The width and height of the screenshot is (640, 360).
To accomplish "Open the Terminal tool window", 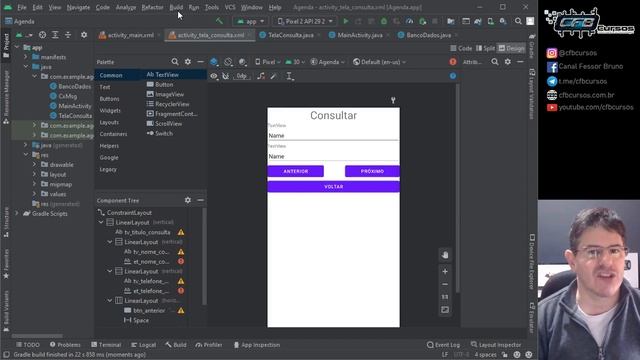I will pos(106,345).
